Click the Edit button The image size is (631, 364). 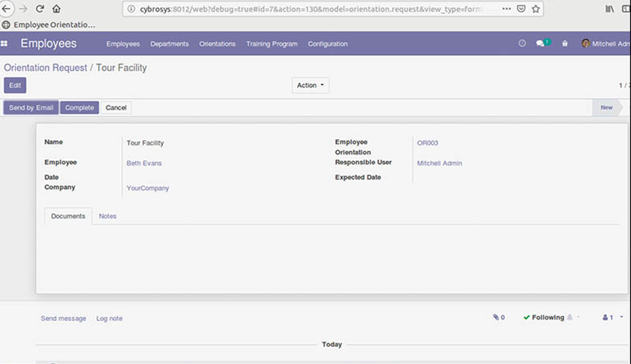coord(15,85)
